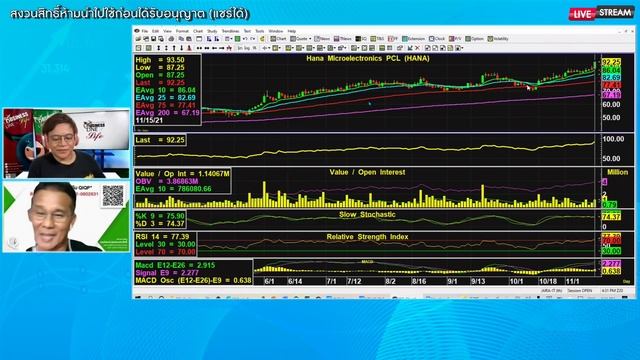Click the red star icon in second toolbar
Viewport: 640px width, 360px height.
click(x=229, y=48)
